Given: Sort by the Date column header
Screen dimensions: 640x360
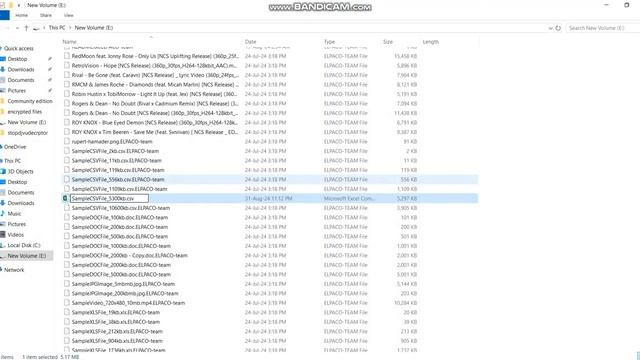Looking at the screenshot, I should [251, 42].
